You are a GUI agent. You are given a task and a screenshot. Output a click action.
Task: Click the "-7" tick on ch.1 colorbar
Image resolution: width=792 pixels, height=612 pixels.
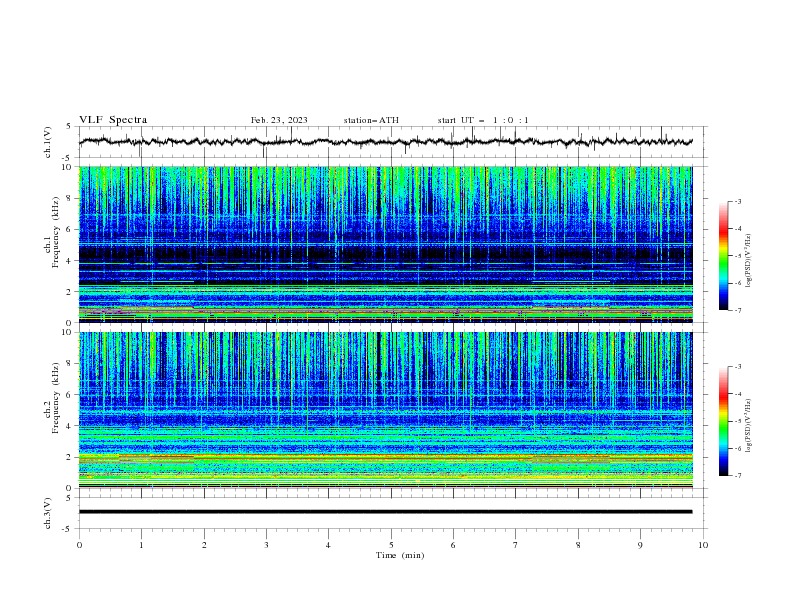pos(737,310)
